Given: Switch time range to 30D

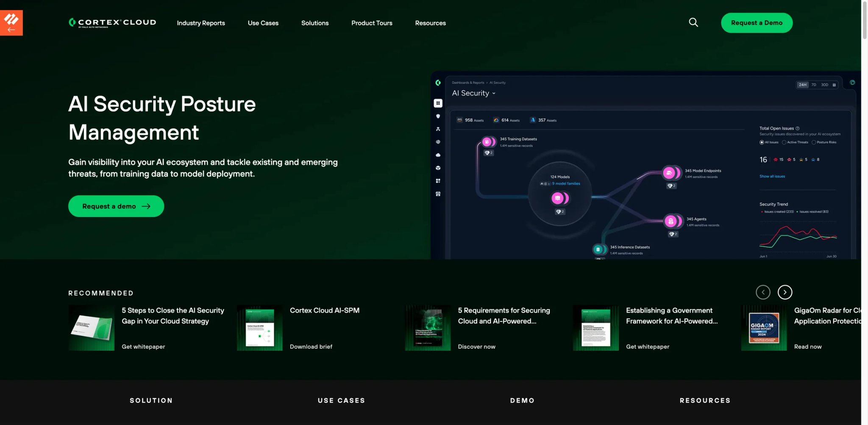Looking at the screenshot, I should 824,85.
